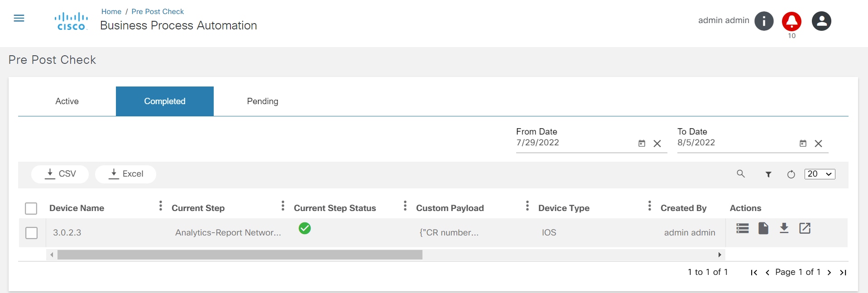The image size is (868, 293).
Task: Click the search icon in table toolbar
Action: pyautogui.click(x=741, y=174)
